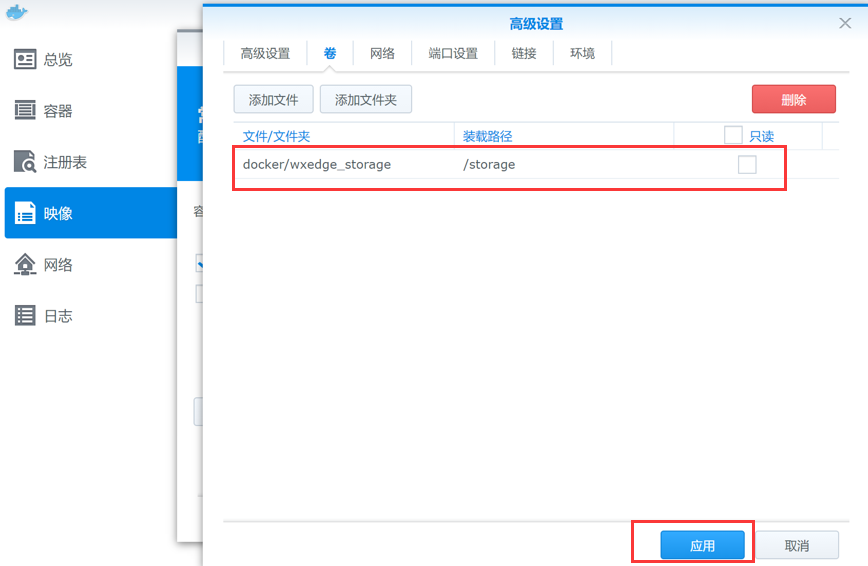The image size is (868, 566).
Task: Toggle the 只读 header checkbox
Action: (733, 135)
